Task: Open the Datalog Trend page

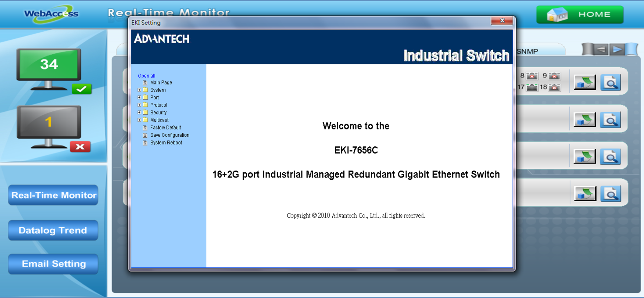Action: point(53,230)
